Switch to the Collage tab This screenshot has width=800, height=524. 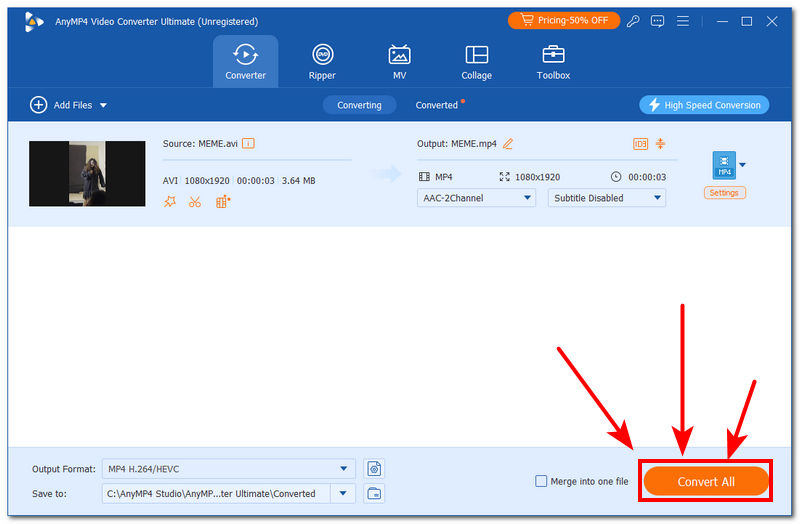(476, 62)
